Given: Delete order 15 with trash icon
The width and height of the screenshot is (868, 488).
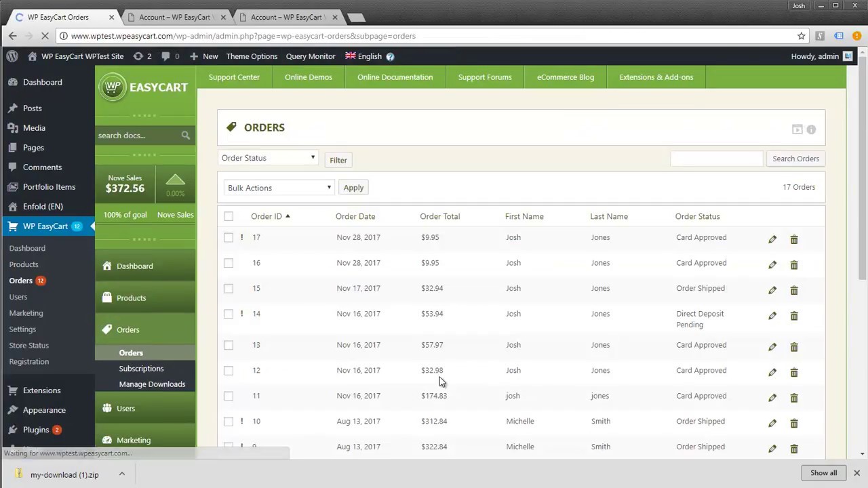Looking at the screenshot, I should click(794, 290).
